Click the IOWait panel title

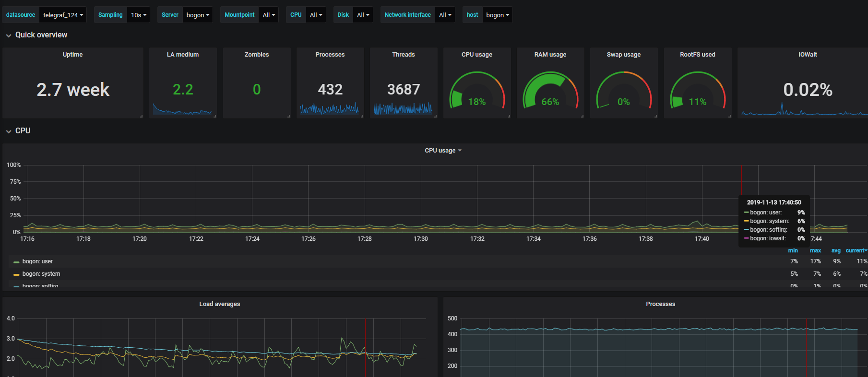[x=808, y=55]
